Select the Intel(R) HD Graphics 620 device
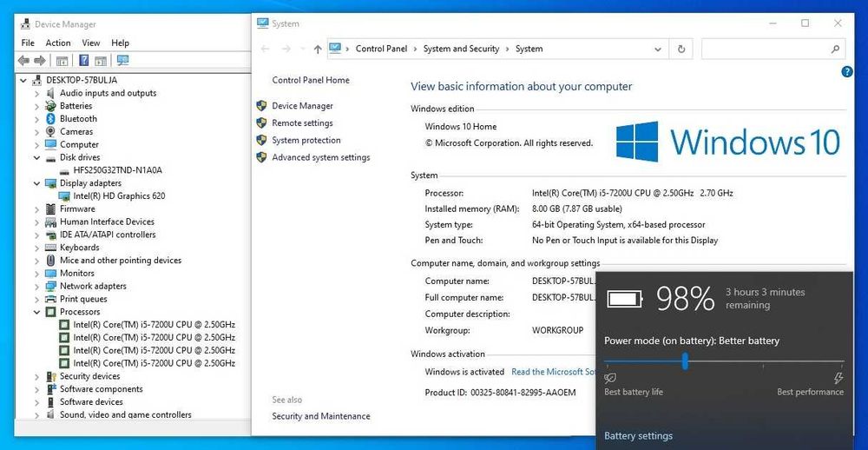Image resolution: width=868 pixels, height=450 pixels. (119, 195)
